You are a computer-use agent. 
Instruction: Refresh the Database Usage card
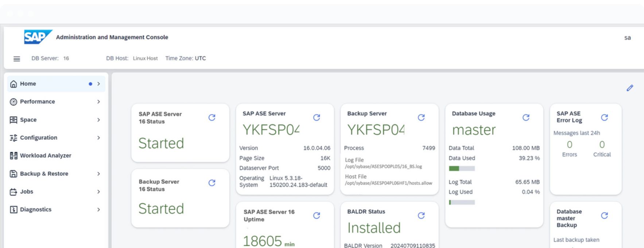coord(526,117)
